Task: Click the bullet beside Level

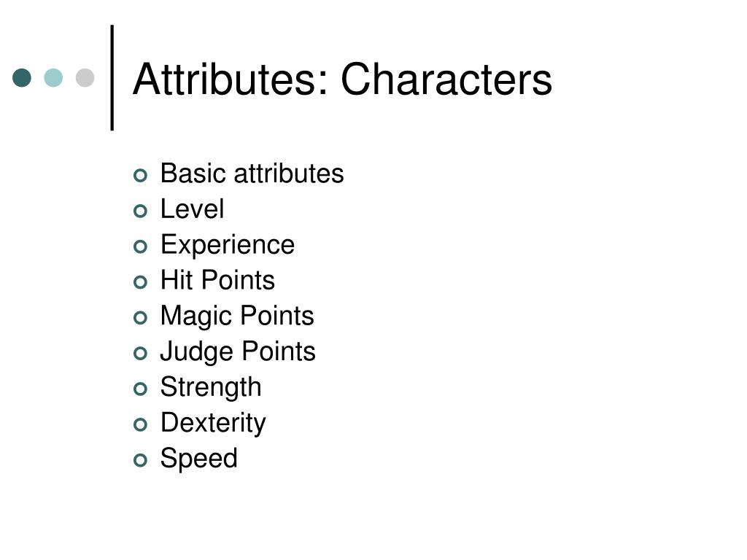Action: click(140, 211)
